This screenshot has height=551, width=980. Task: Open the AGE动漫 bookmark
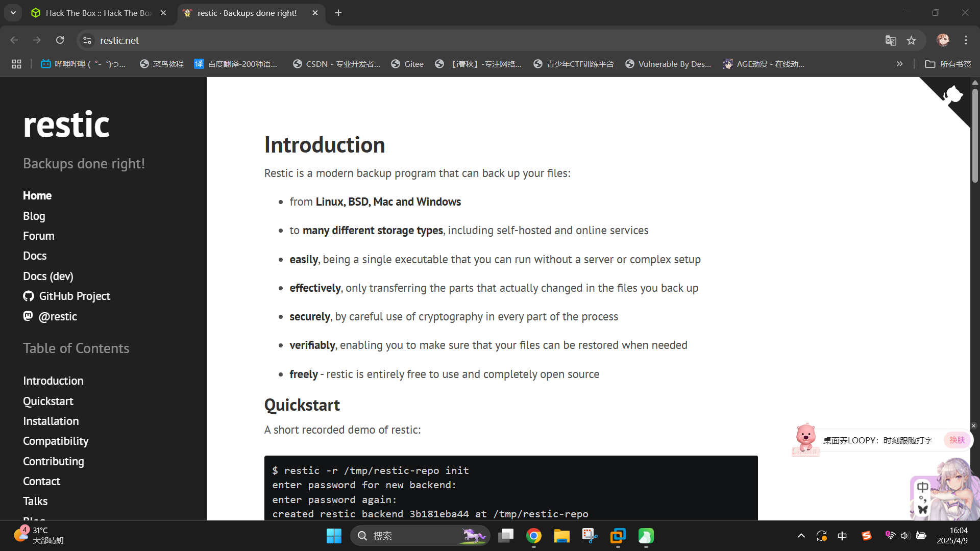coord(764,64)
